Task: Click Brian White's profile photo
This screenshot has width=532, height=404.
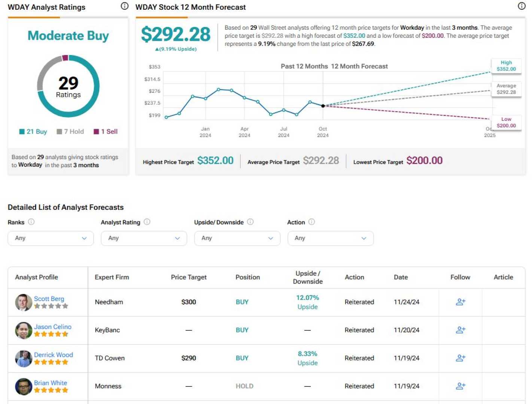Action: click(24, 386)
